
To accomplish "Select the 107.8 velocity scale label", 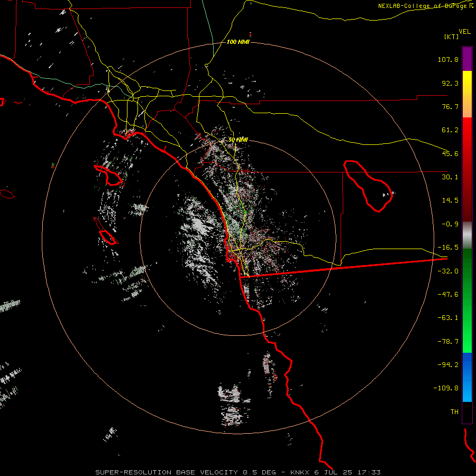I will coord(448,59).
